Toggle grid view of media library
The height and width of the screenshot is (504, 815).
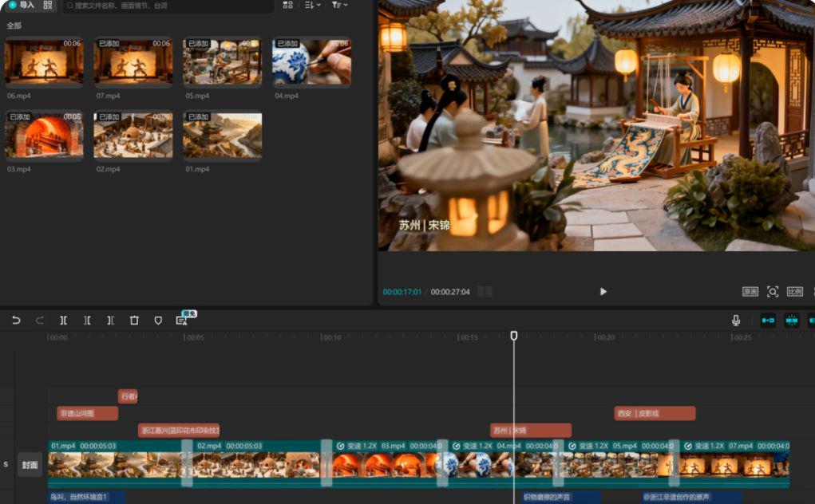pyautogui.click(x=287, y=5)
